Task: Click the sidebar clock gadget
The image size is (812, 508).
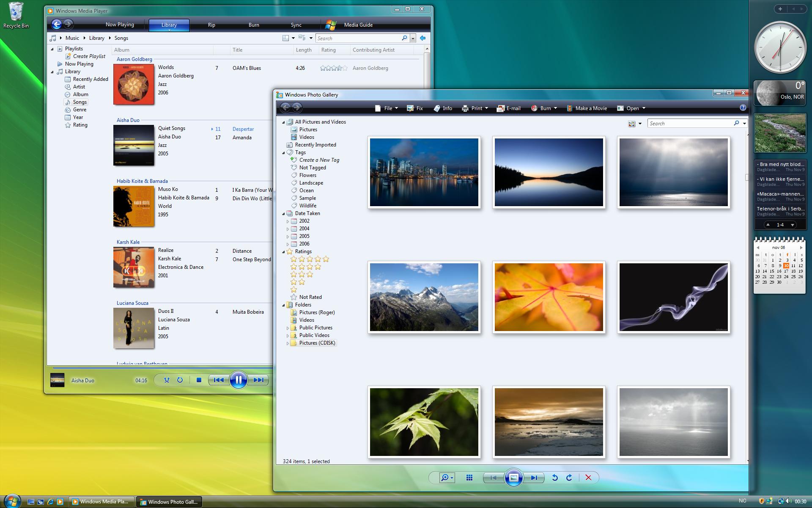Action: (780, 47)
